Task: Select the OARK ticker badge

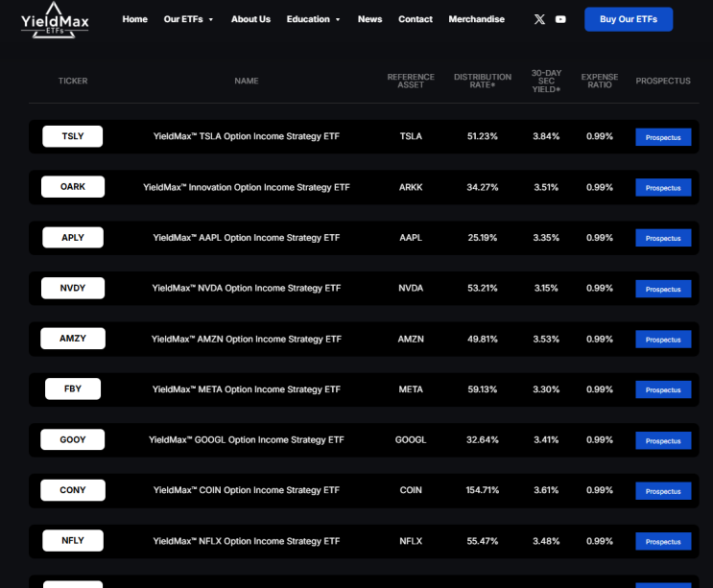Action: [73, 187]
